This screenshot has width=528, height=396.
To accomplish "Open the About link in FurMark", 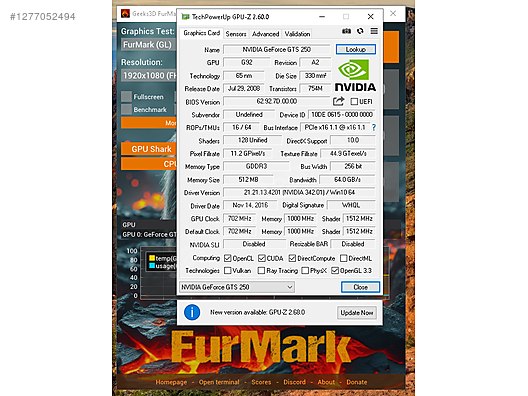I will tap(326, 382).
